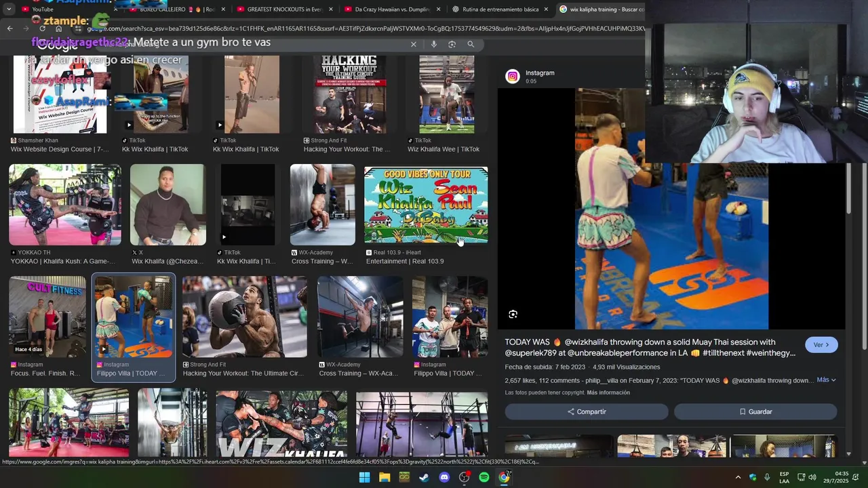The height and width of the screenshot is (488, 868).
Task: Clear the Google search box with X
Action: click(414, 44)
